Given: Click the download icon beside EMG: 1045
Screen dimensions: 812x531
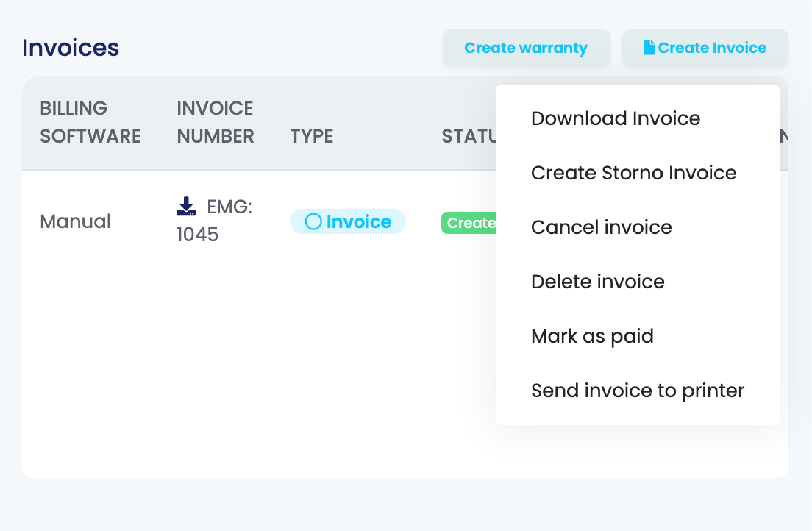Looking at the screenshot, I should click(x=186, y=206).
